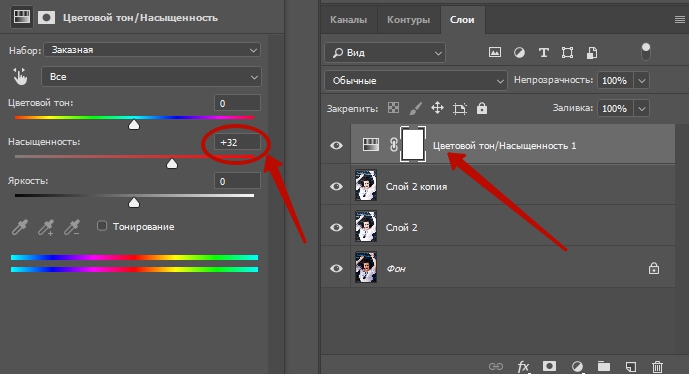Select the add-to-sample eyedropper

(46, 227)
